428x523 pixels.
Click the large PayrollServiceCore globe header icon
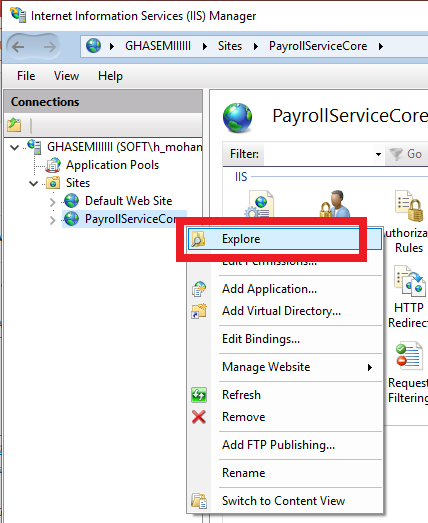point(237,117)
